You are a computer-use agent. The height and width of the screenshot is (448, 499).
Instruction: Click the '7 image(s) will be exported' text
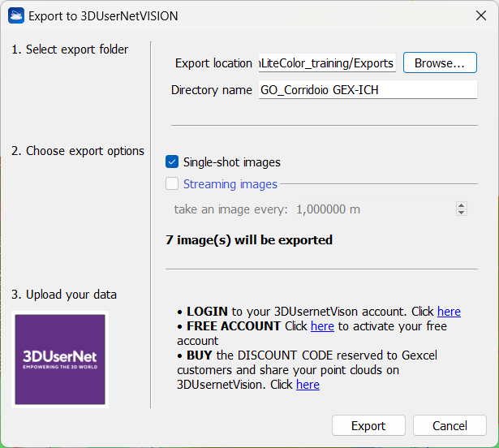click(x=249, y=240)
